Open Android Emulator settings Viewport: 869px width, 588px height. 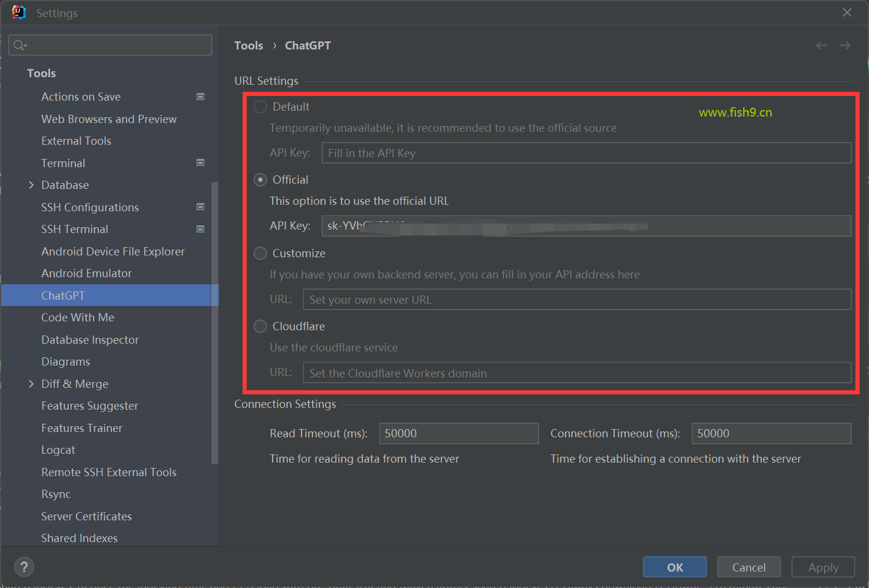pos(87,273)
